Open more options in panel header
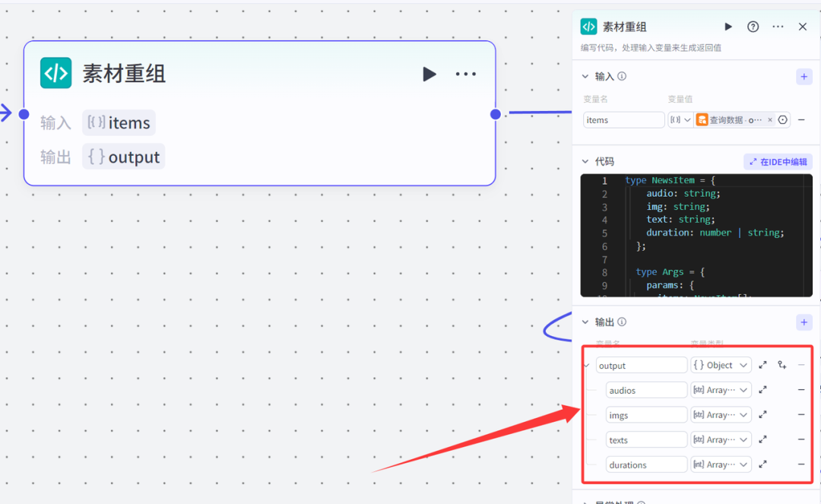The width and height of the screenshot is (821, 504). click(x=778, y=27)
